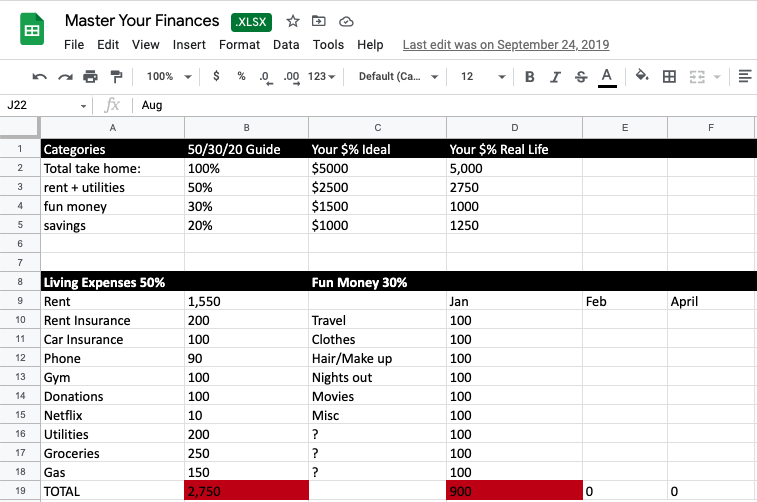Click the select-all corner box
757x502 pixels.
tap(20, 127)
